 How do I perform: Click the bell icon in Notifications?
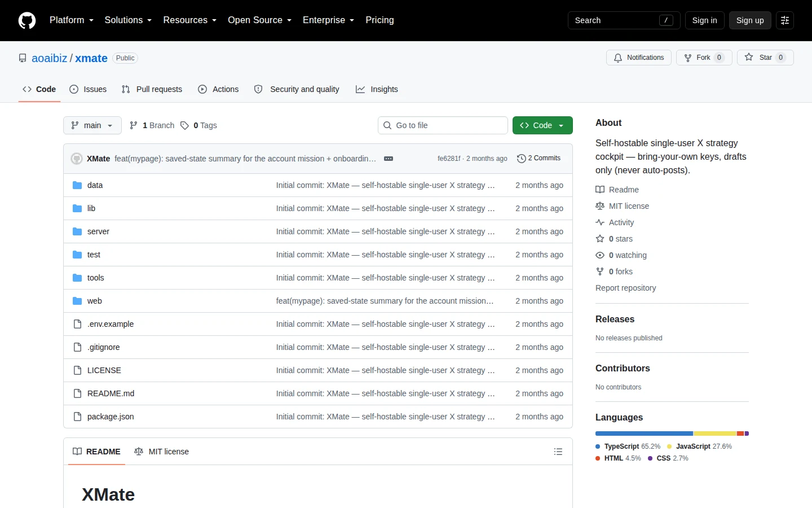[618, 58]
